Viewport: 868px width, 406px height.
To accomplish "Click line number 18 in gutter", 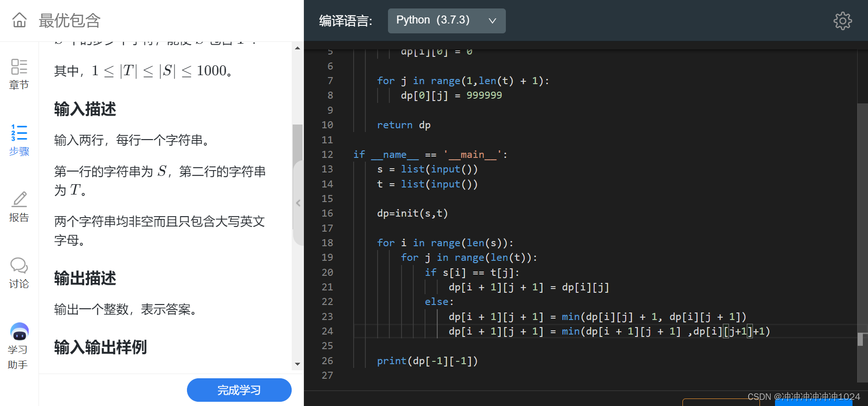I will tap(327, 243).
